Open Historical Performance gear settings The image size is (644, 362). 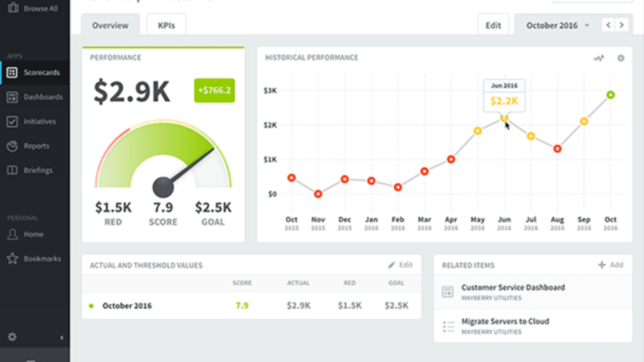(621, 58)
